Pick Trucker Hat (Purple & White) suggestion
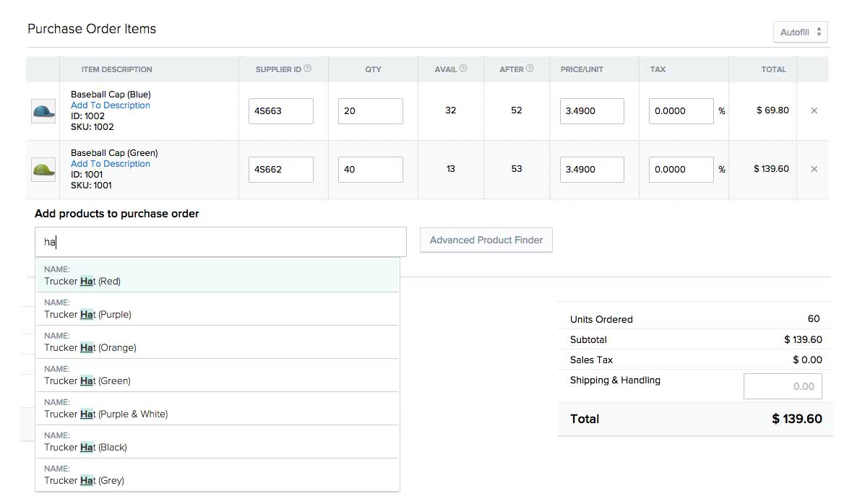 pyautogui.click(x=217, y=409)
